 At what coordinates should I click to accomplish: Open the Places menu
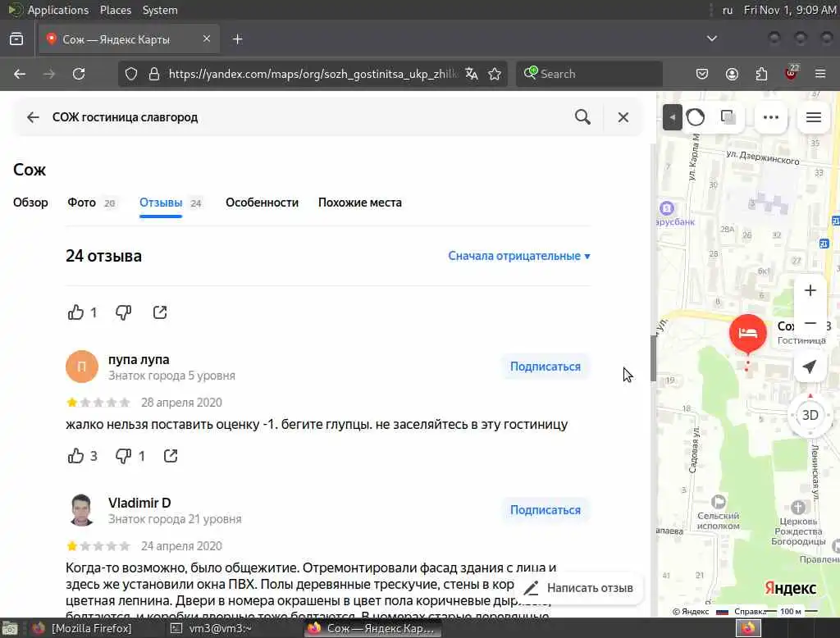coord(116,10)
